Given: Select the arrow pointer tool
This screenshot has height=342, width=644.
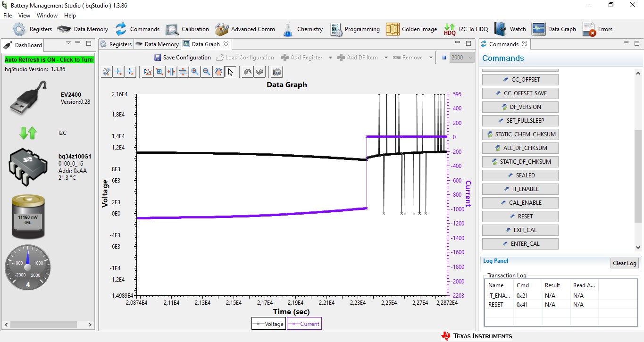Looking at the screenshot, I should (230, 72).
